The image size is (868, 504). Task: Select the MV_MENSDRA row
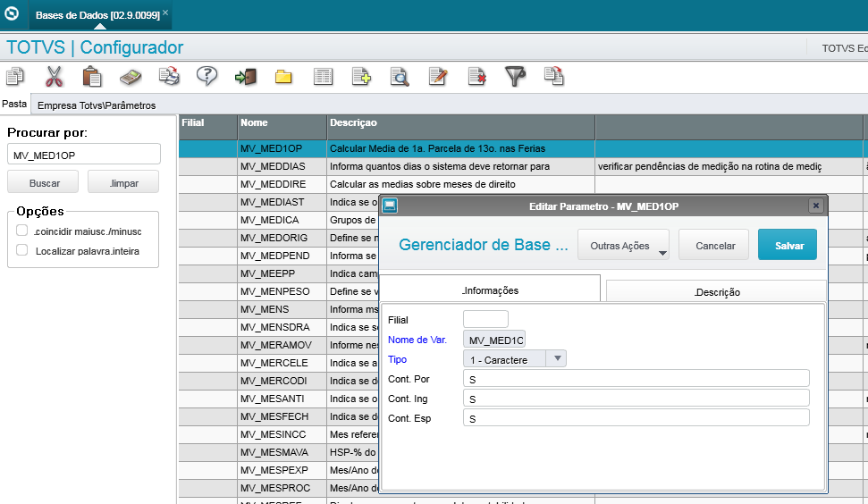pos(279,327)
